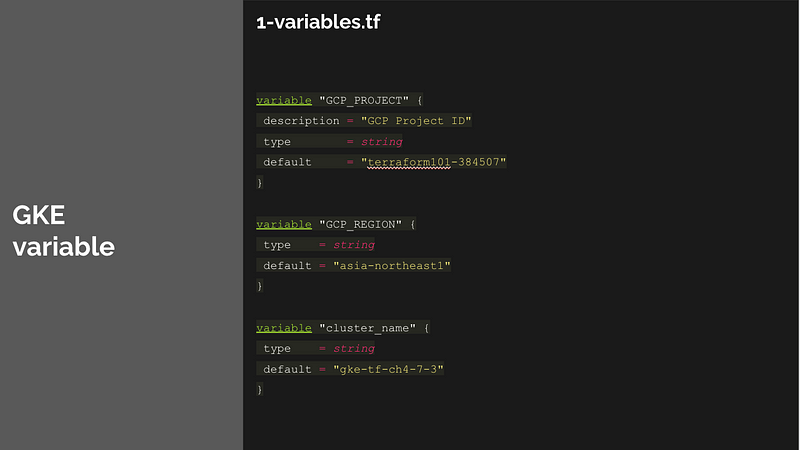Click the variable keyword before cluster_name
Viewport: 800px width, 450px height.
pos(284,328)
